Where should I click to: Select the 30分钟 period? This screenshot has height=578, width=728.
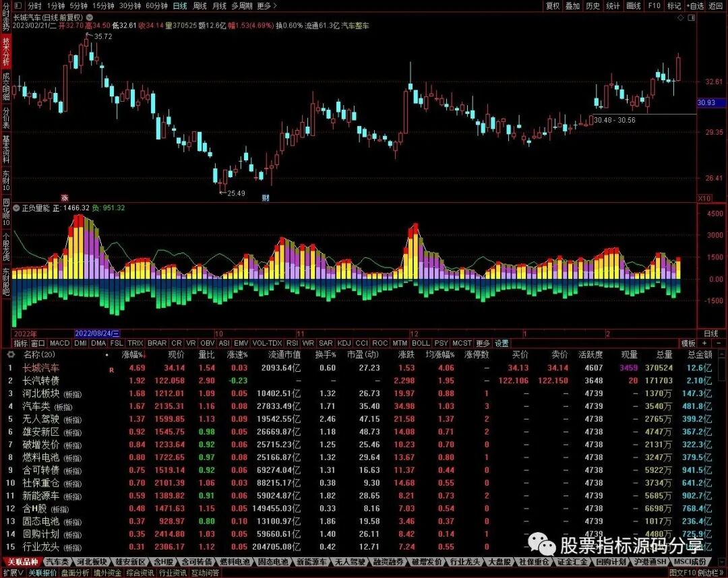pyautogui.click(x=130, y=5)
